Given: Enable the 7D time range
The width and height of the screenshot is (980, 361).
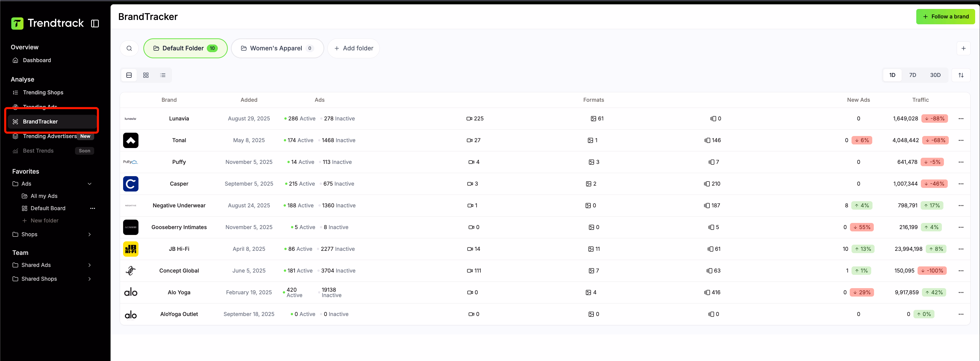Looking at the screenshot, I should point(913,75).
